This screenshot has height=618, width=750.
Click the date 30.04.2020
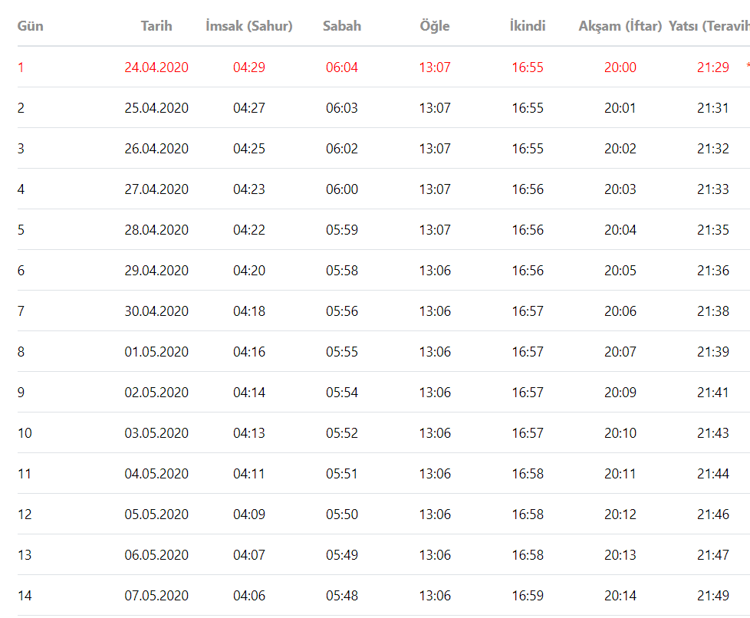coord(156,312)
